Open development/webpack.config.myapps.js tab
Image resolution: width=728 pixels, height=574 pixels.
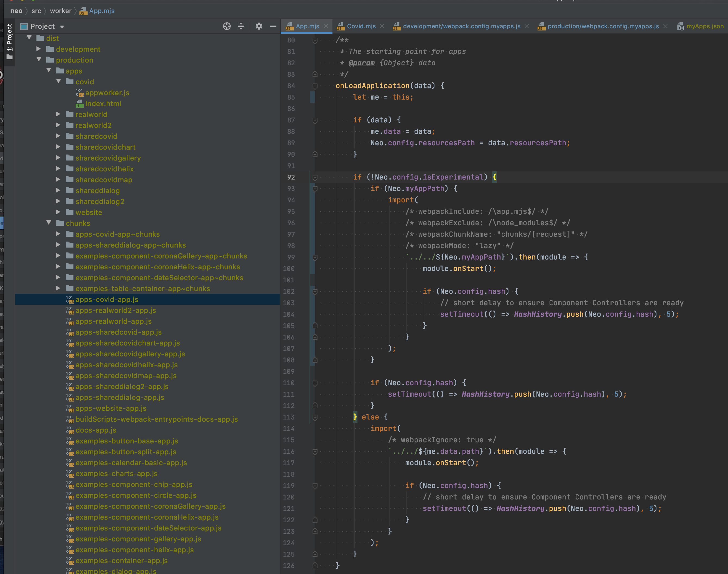[x=461, y=26]
